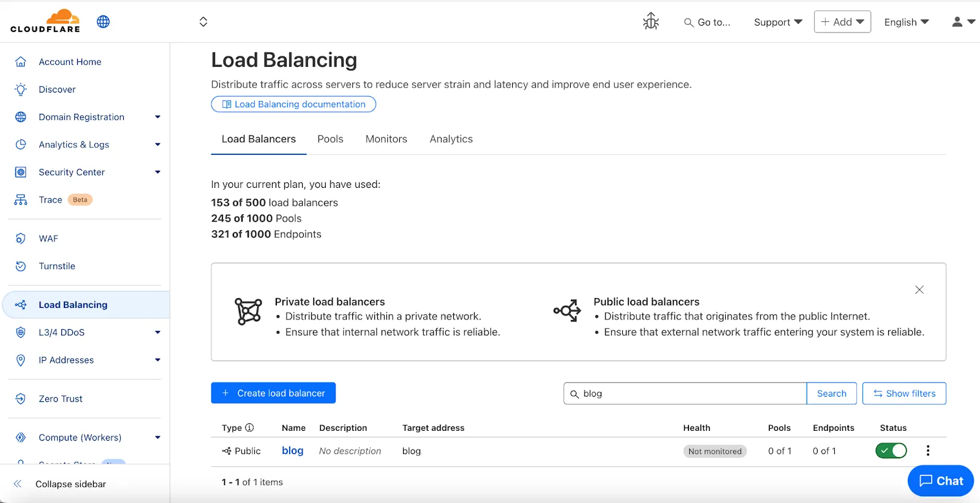Open the bug report icon in header

[650, 22]
